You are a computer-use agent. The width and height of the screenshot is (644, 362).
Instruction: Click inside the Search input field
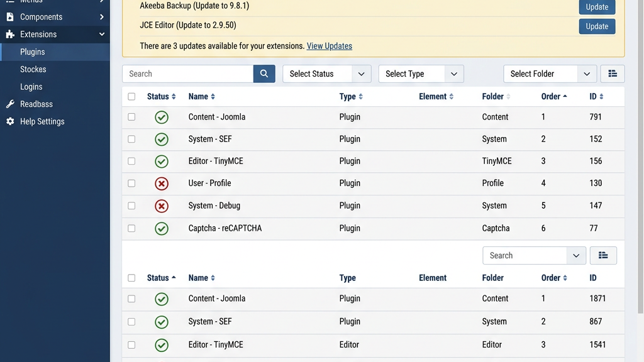coord(189,74)
